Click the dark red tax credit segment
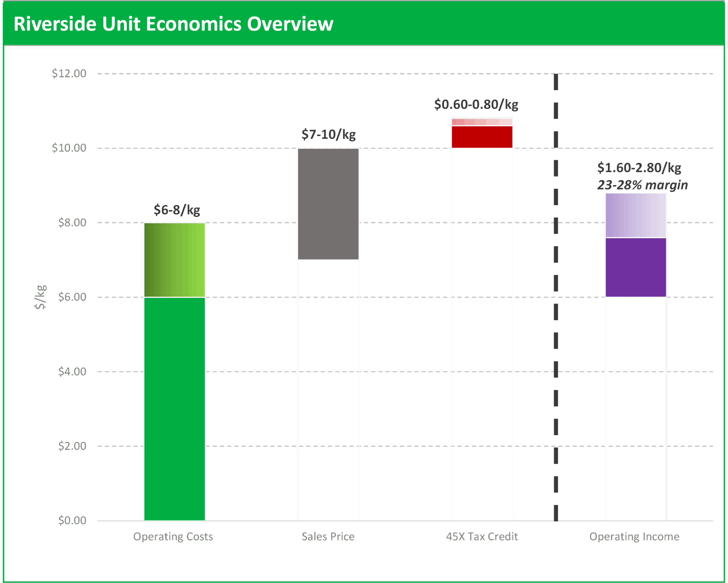Image resolution: width=728 pixels, height=583 pixels. pyautogui.click(x=482, y=137)
